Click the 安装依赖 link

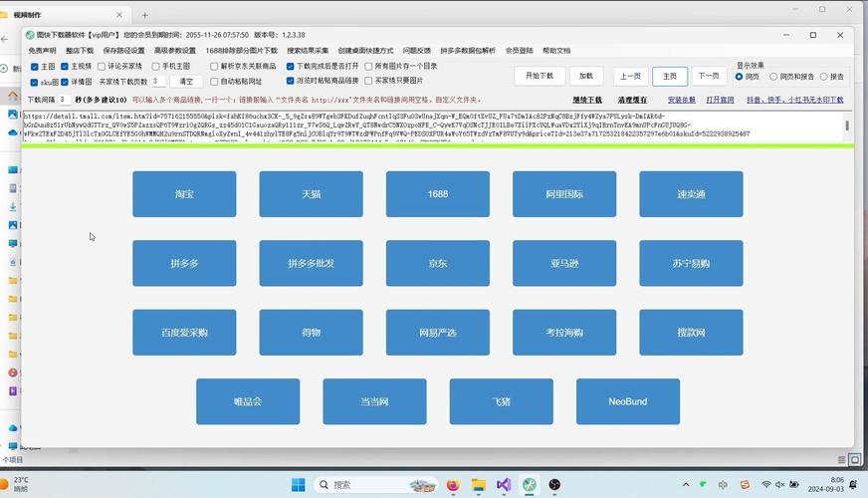[x=682, y=101]
